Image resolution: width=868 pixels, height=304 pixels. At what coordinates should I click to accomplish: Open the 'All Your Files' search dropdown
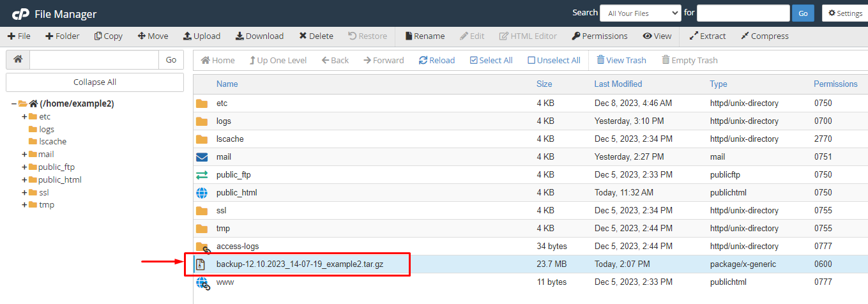(x=641, y=13)
